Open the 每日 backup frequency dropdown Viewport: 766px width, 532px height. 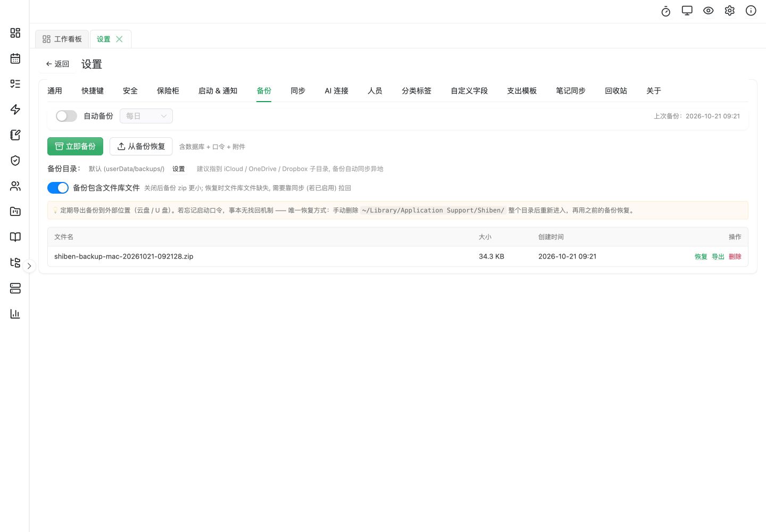[x=146, y=116]
